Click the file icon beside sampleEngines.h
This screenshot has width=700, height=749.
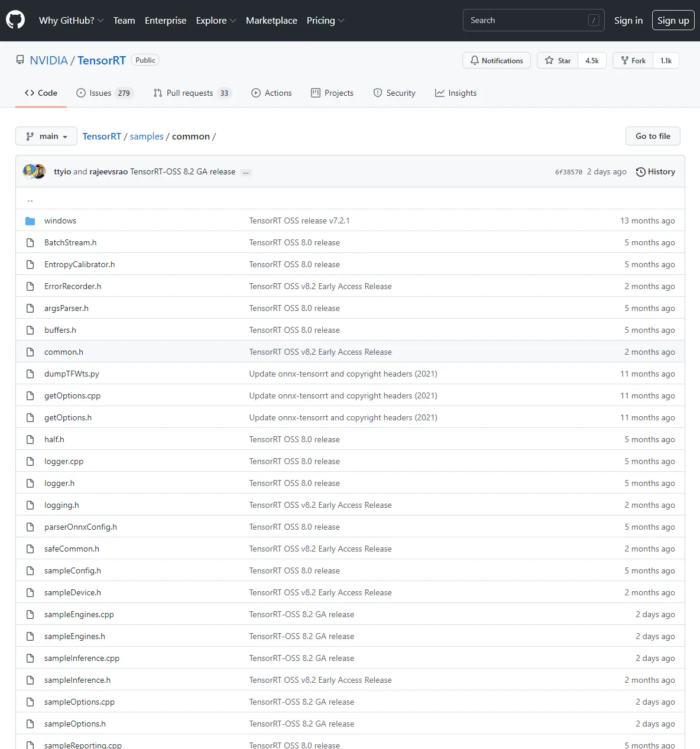30,636
